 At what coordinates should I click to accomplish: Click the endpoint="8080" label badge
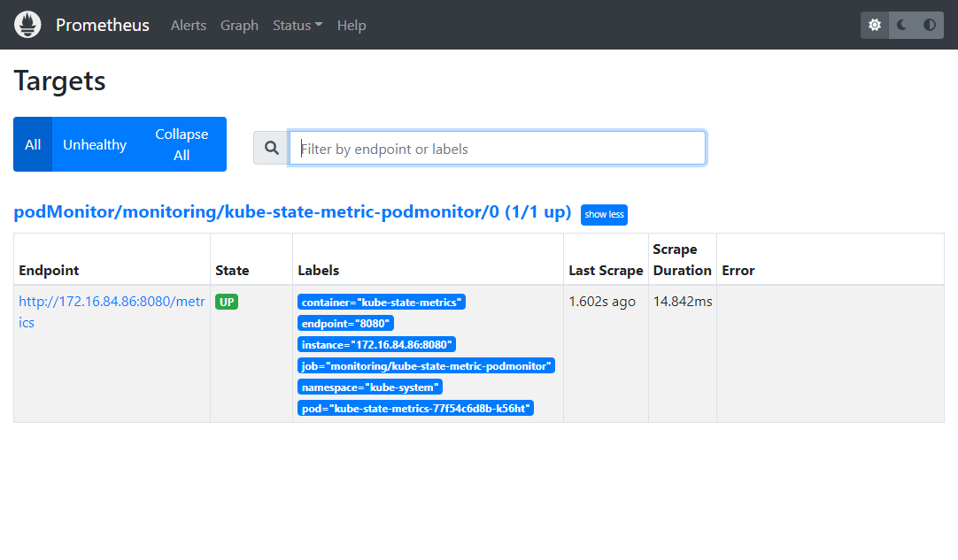[x=345, y=324]
